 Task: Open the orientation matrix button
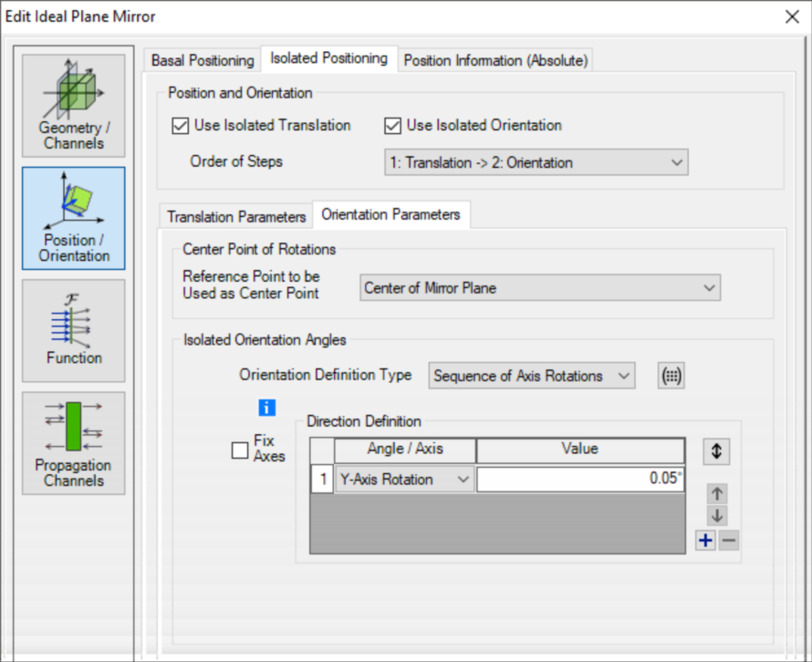(671, 376)
